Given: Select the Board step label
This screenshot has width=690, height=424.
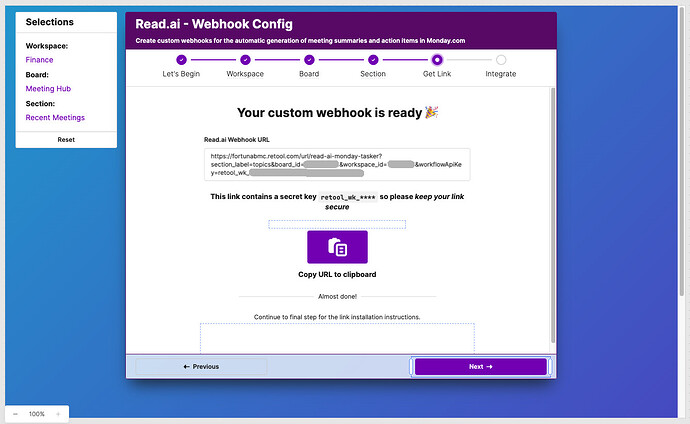Looking at the screenshot, I should 309,74.
